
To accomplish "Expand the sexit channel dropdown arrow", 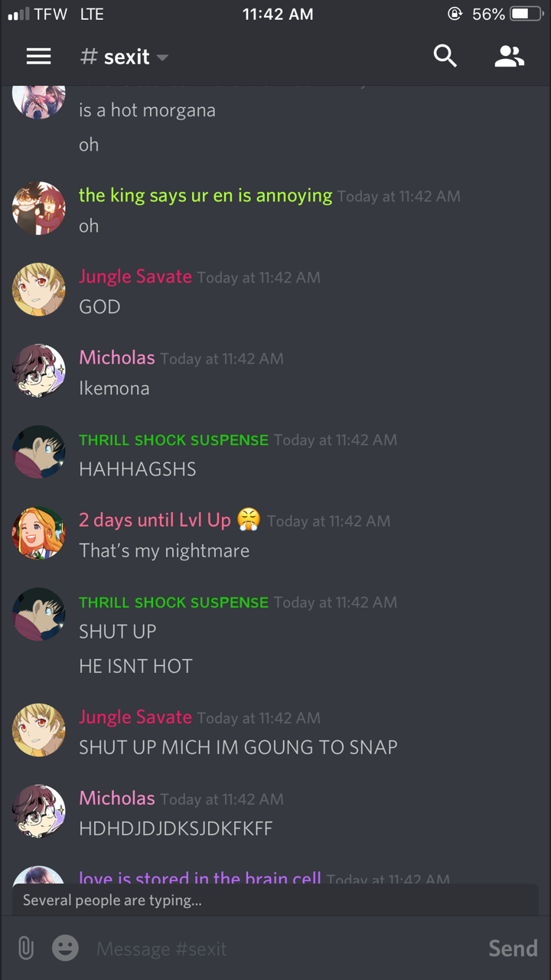I will 162,57.
